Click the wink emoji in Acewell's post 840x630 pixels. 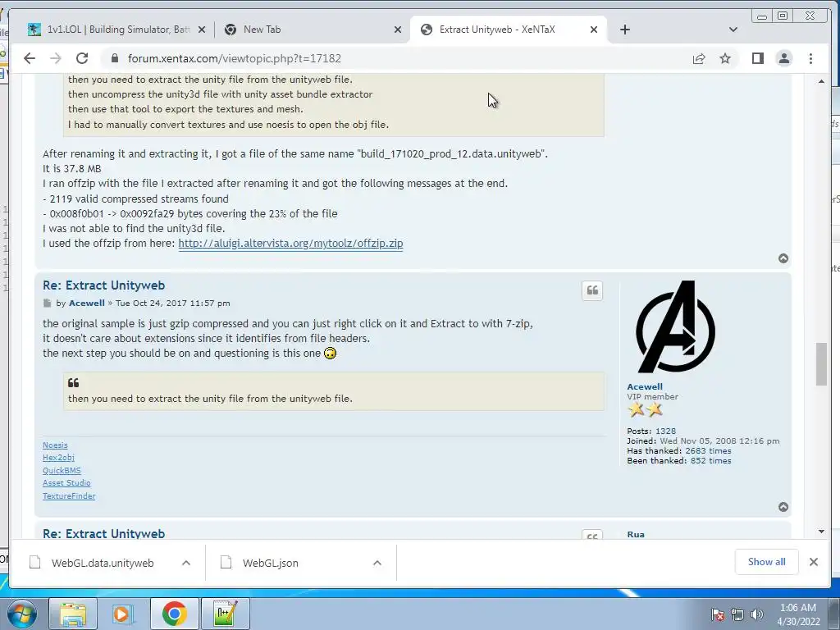pyautogui.click(x=330, y=354)
